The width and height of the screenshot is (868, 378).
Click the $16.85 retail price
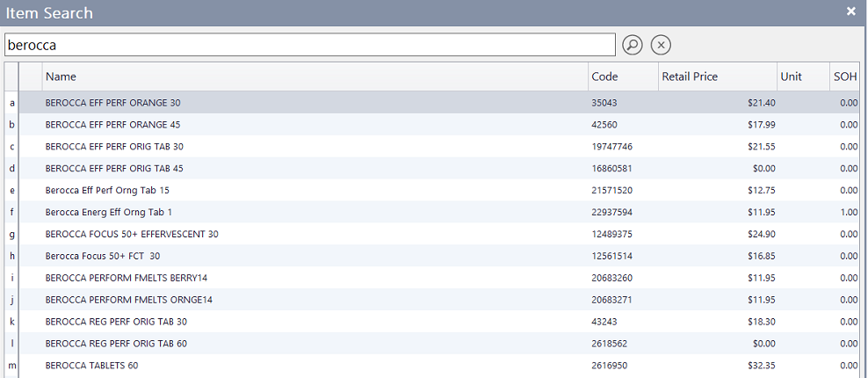click(763, 256)
